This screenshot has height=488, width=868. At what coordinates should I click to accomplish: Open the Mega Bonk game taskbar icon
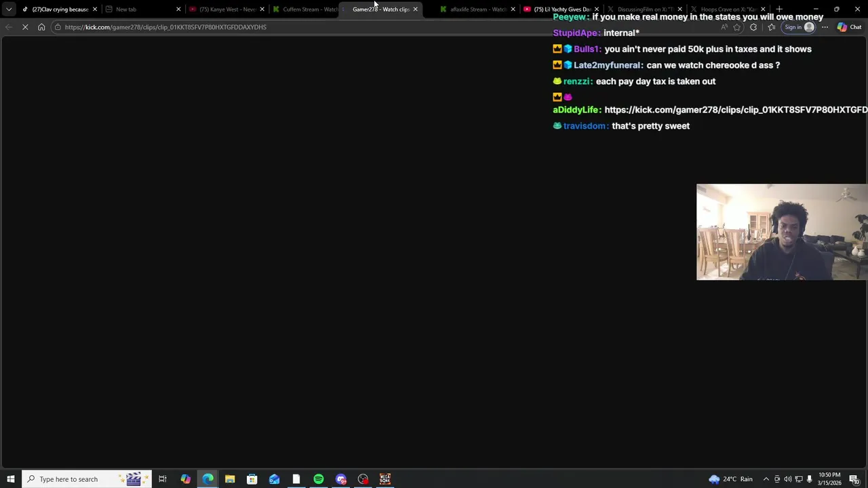click(385, 479)
